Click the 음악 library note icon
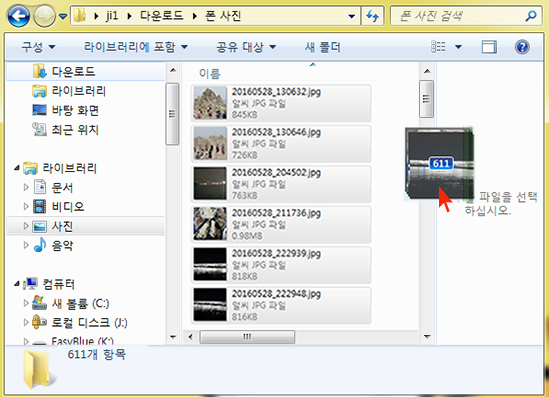Screen dimensions: 549x397 (x=40, y=245)
